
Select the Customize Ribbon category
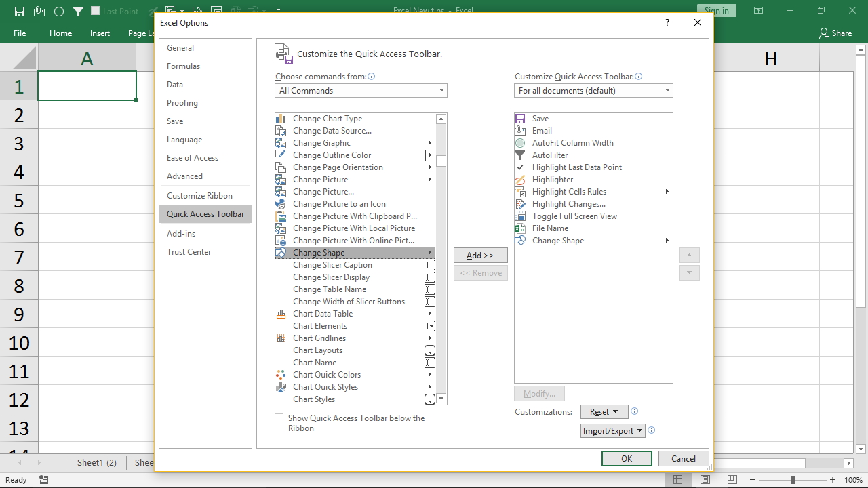[x=205, y=196]
